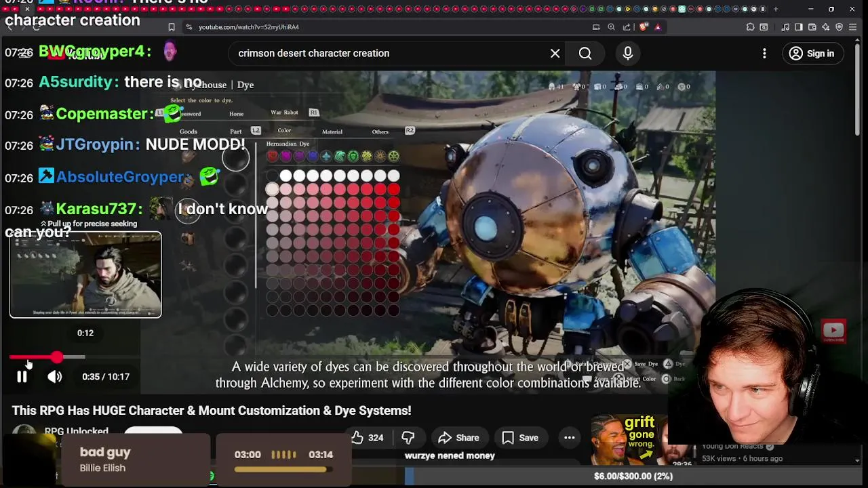Save the video to a playlist
This screenshot has width=868, height=488.
pyautogui.click(x=520, y=438)
